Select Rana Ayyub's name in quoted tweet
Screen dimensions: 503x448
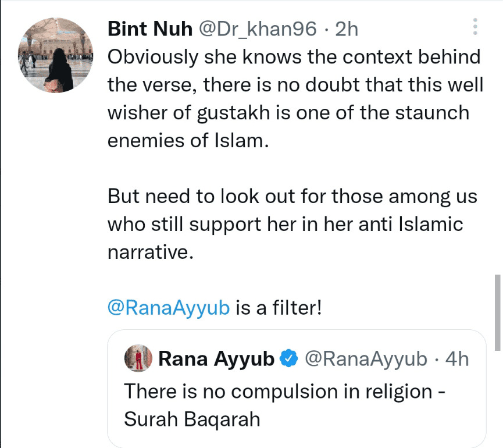click(216, 360)
